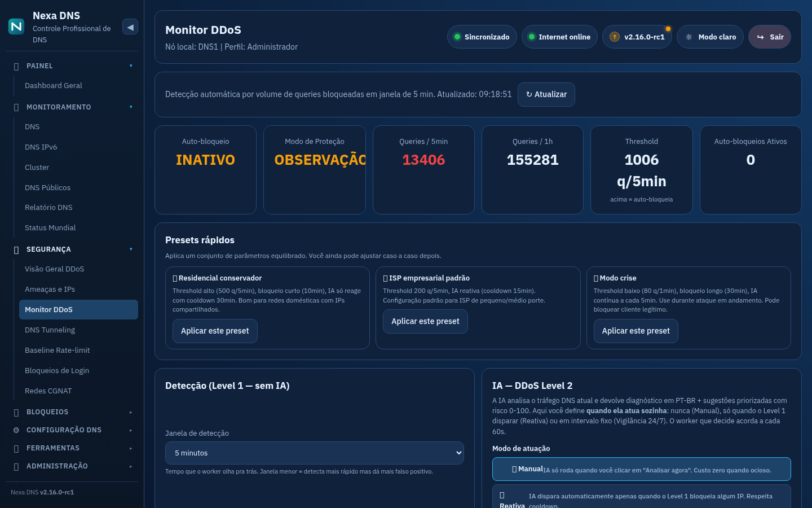Click the Auto-bloqueio INATIVO status
Viewport: 812px width, 508px height.
point(205,160)
